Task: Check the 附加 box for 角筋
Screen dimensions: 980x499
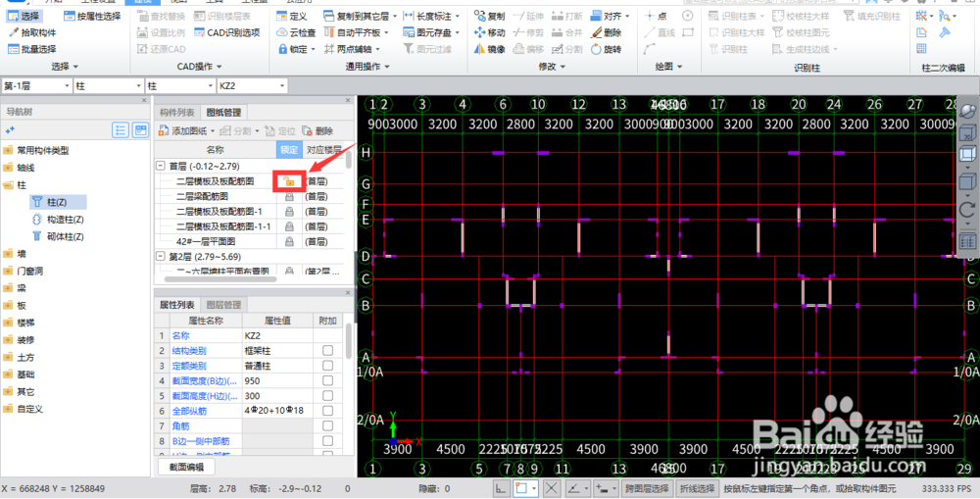Action: point(327,425)
